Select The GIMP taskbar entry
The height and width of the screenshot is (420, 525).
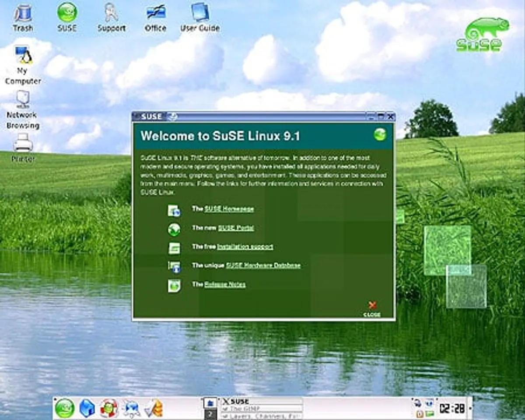(x=262, y=409)
